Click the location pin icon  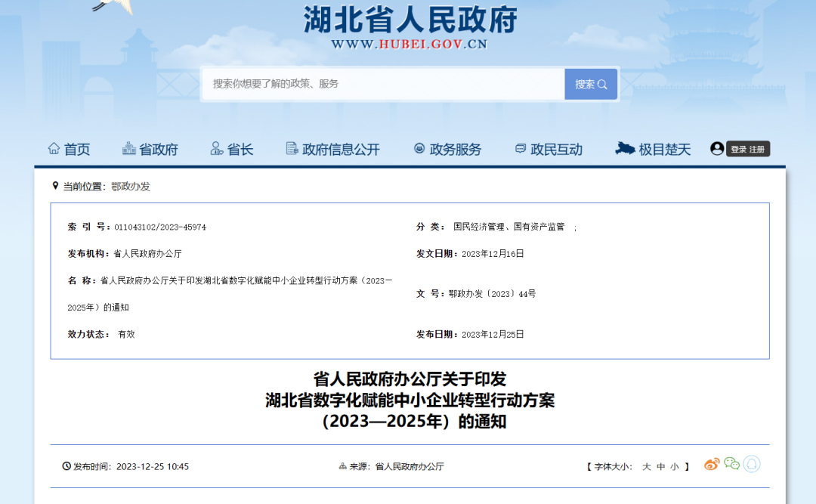55,186
